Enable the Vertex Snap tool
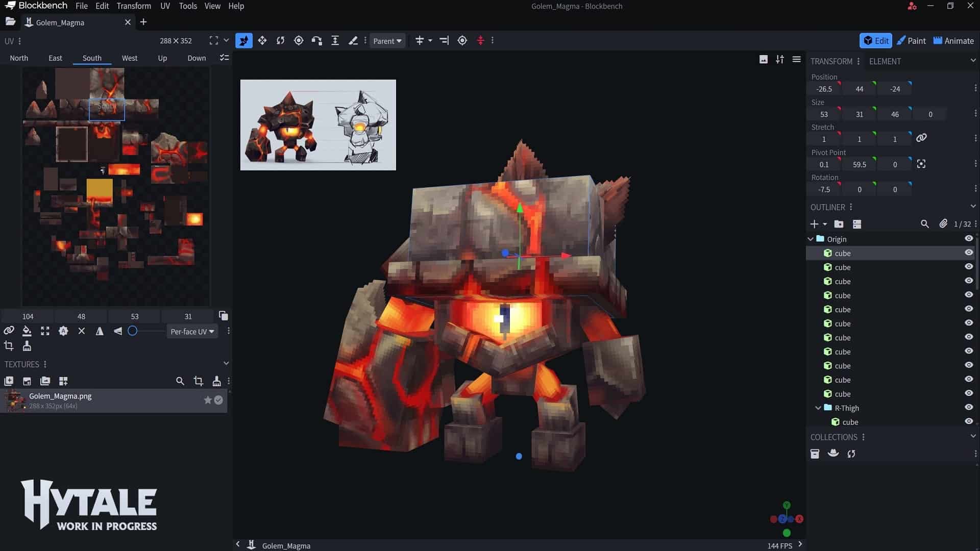This screenshot has height=551, width=980. tap(317, 40)
